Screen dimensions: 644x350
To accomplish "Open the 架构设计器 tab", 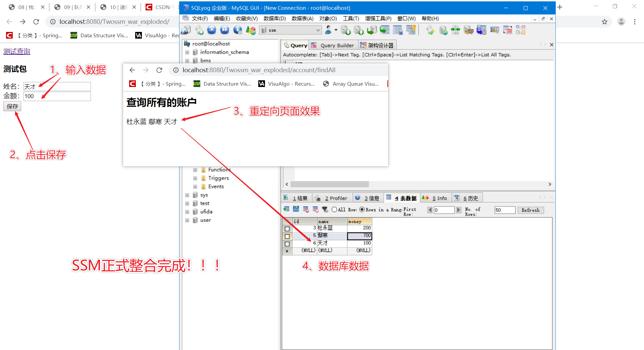I will click(x=377, y=45).
